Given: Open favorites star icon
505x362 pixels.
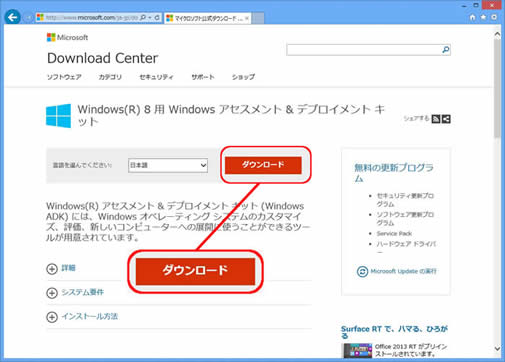Looking at the screenshot, I should 483,17.
